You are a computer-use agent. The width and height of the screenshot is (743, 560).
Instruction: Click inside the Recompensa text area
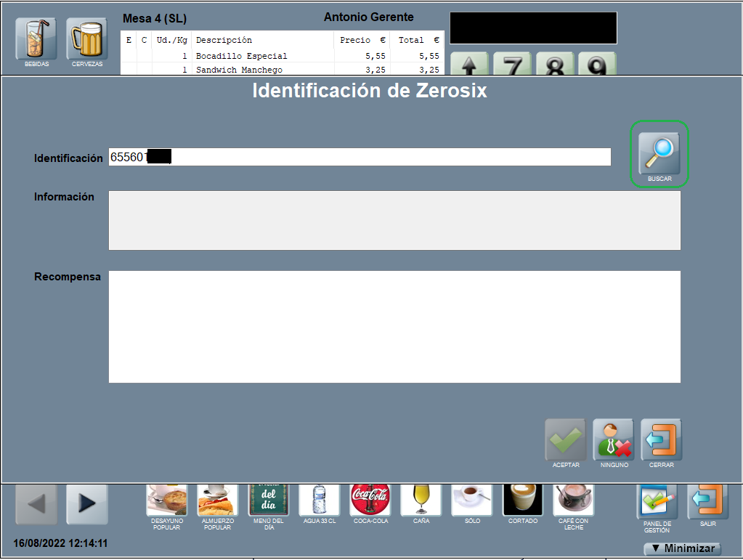click(x=394, y=326)
